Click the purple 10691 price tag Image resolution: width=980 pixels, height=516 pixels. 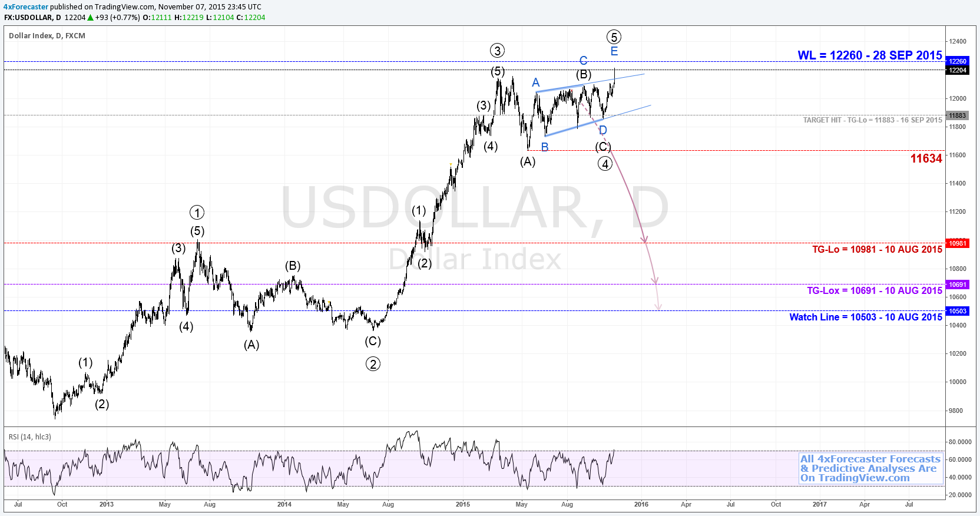pyautogui.click(x=958, y=285)
